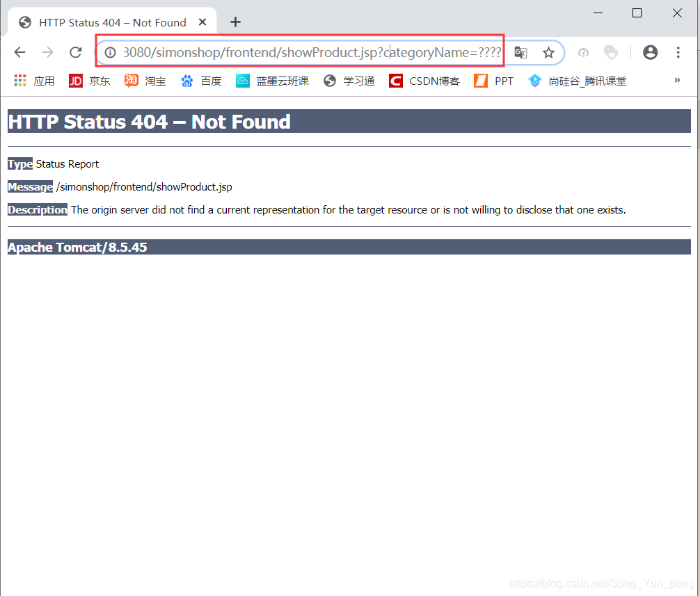Click the Description label on error page
The width and height of the screenshot is (700, 596).
[38, 209]
